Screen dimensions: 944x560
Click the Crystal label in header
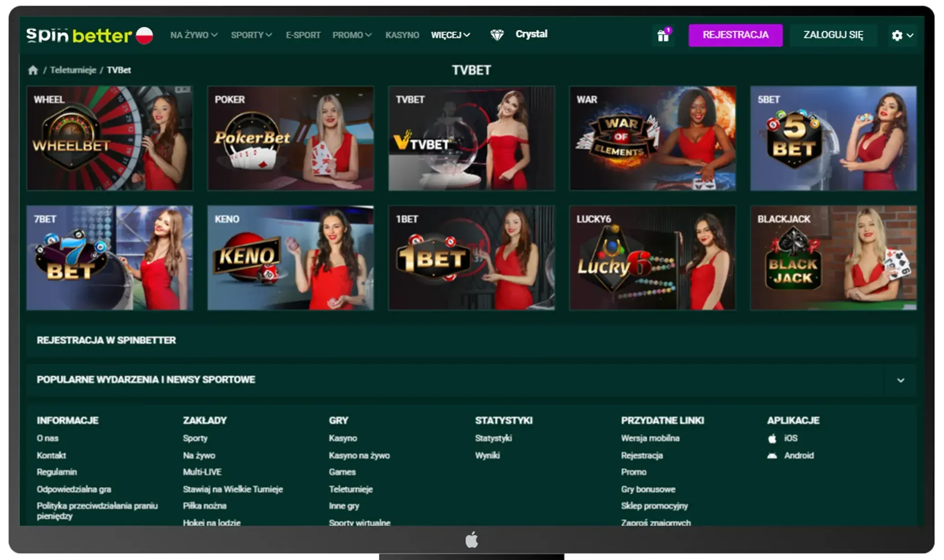point(531,34)
